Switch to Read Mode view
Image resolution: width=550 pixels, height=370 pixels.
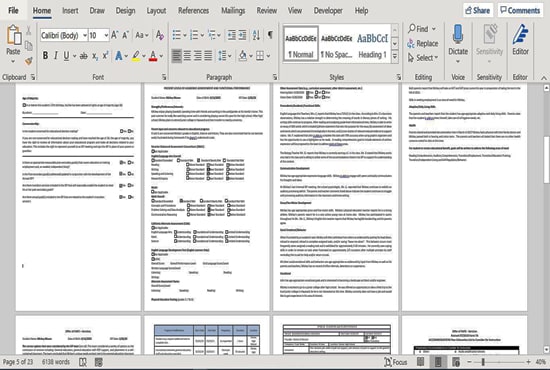pos(420,362)
